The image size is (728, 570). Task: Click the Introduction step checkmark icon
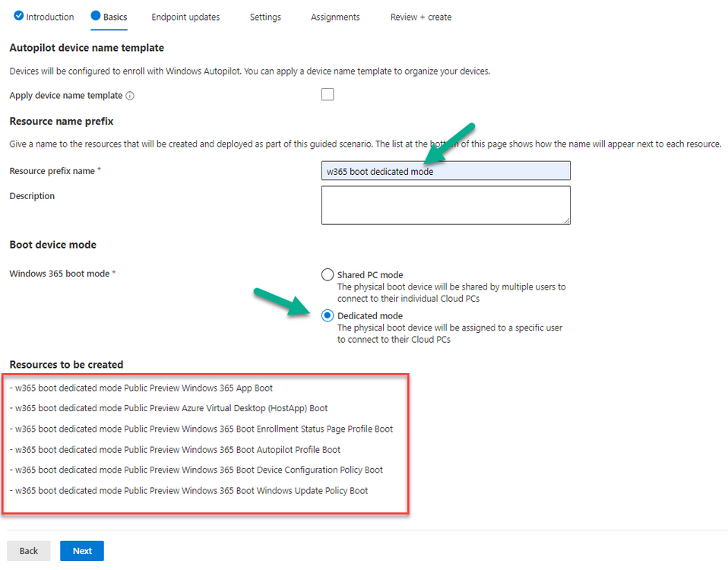18,16
